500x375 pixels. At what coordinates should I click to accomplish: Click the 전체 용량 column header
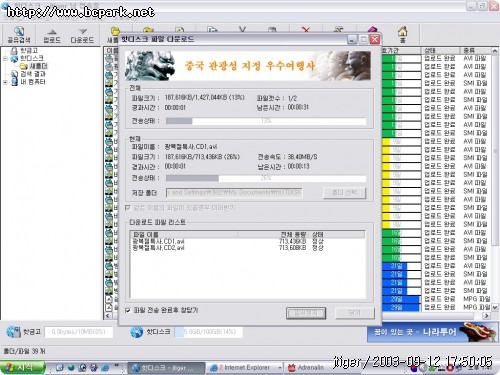coord(273,234)
